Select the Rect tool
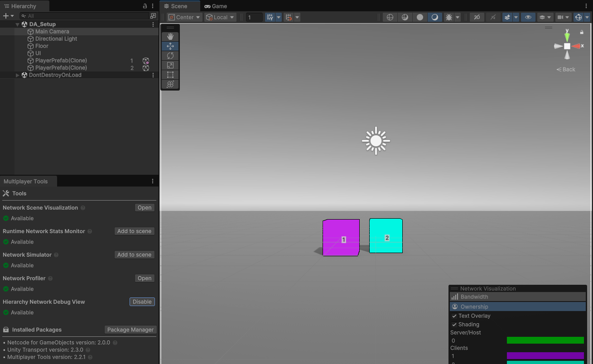 (x=170, y=75)
